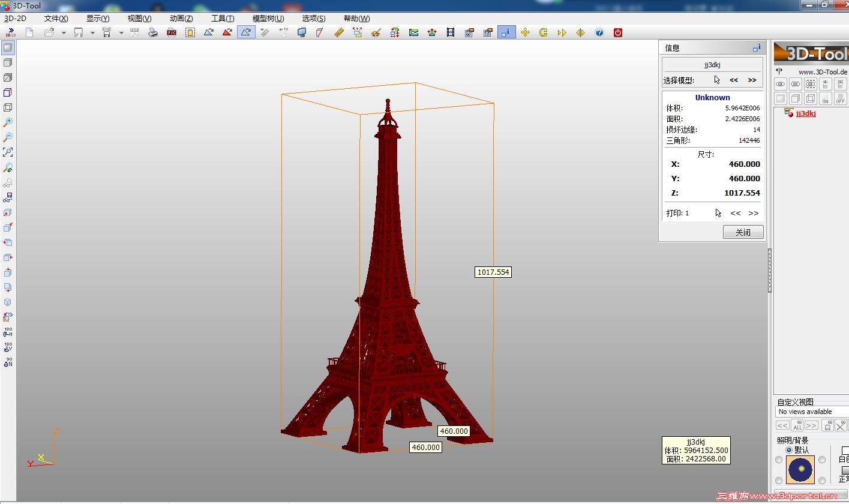Click the crossed-out eye hide icon
This screenshot has width=849, height=504.
(796, 84)
